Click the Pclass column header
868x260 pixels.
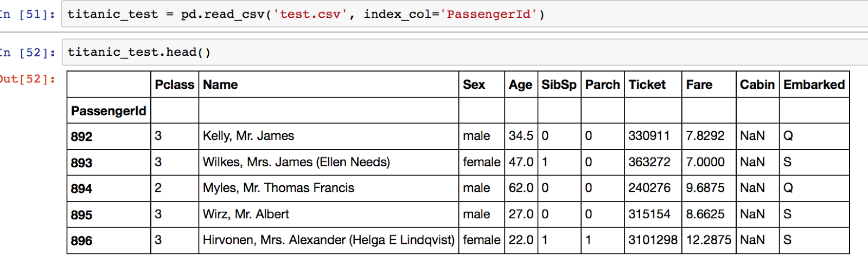(x=174, y=84)
